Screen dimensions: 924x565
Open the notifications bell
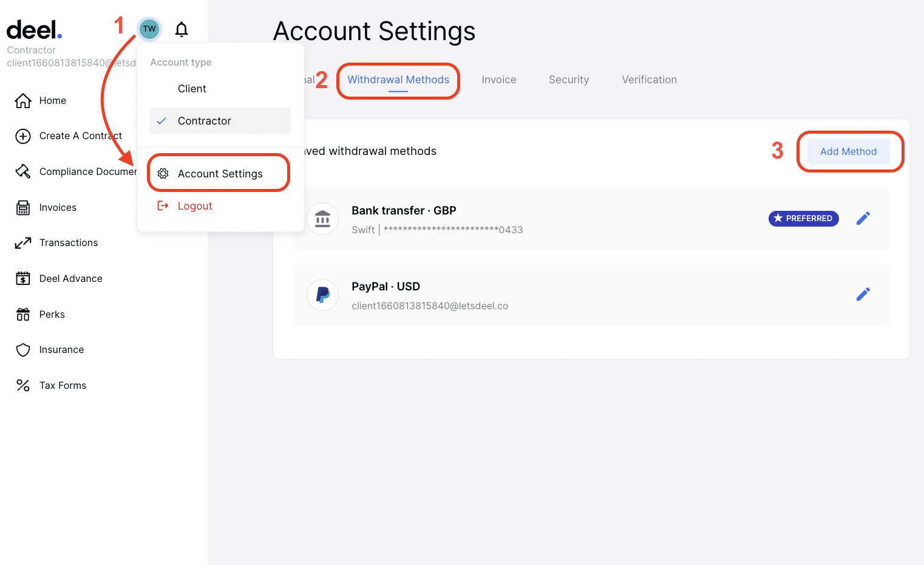[x=182, y=29]
